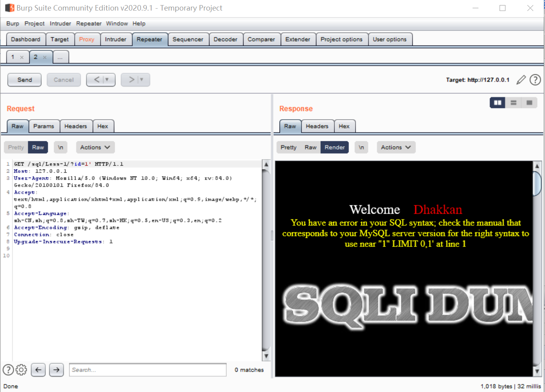Switch to the Decoder tab

click(226, 40)
